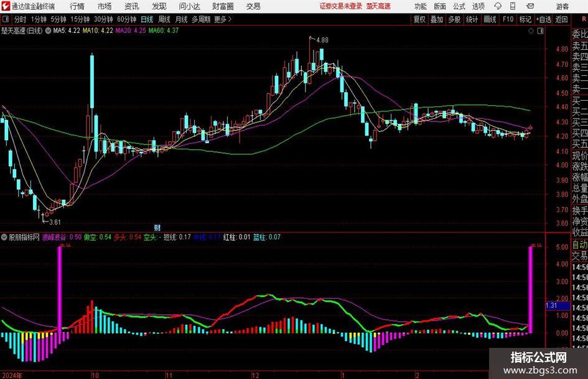
Task: Switch to the 5分钟 period tab
Action: pyautogui.click(x=58, y=19)
